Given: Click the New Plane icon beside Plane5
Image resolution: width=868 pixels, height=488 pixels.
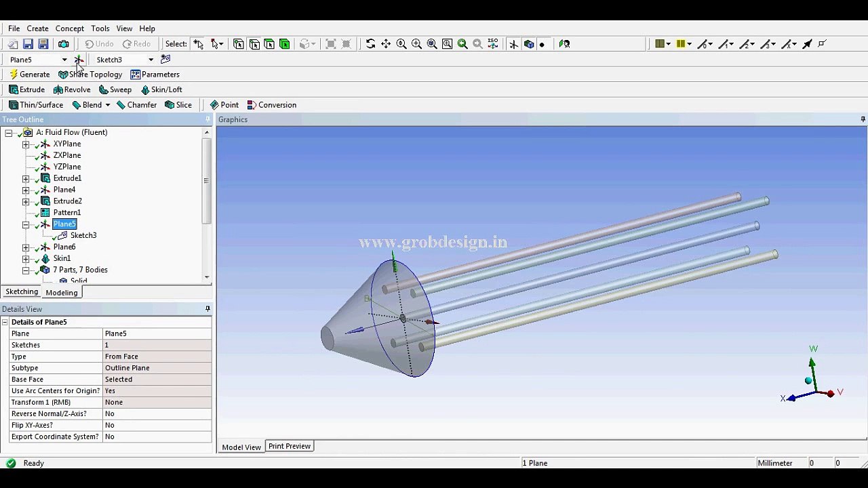Looking at the screenshot, I should point(79,60).
